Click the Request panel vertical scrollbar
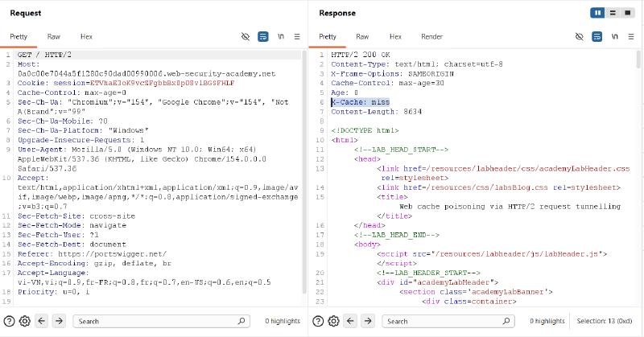 [x=304, y=172]
